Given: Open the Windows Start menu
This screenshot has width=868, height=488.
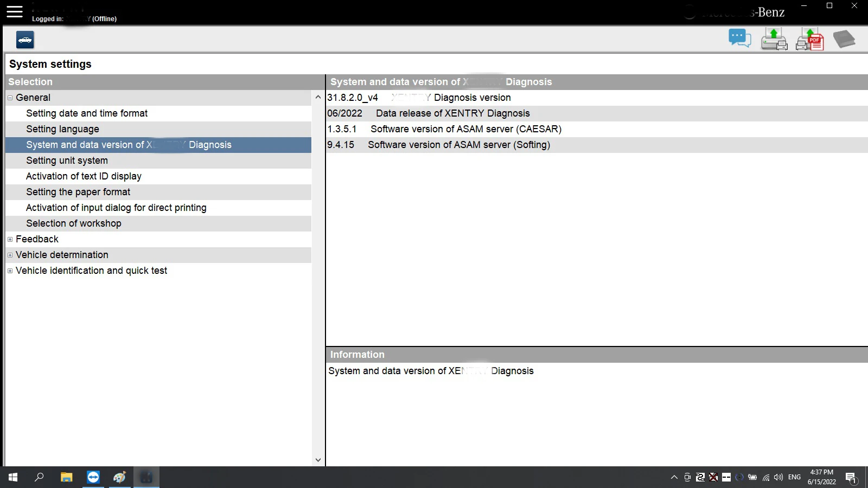Looking at the screenshot, I should pyautogui.click(x=13, y=477).
